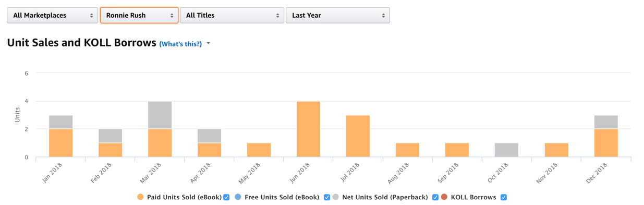
Task: Click the Jun 2018 orange bar
Action: coord(309,129)
